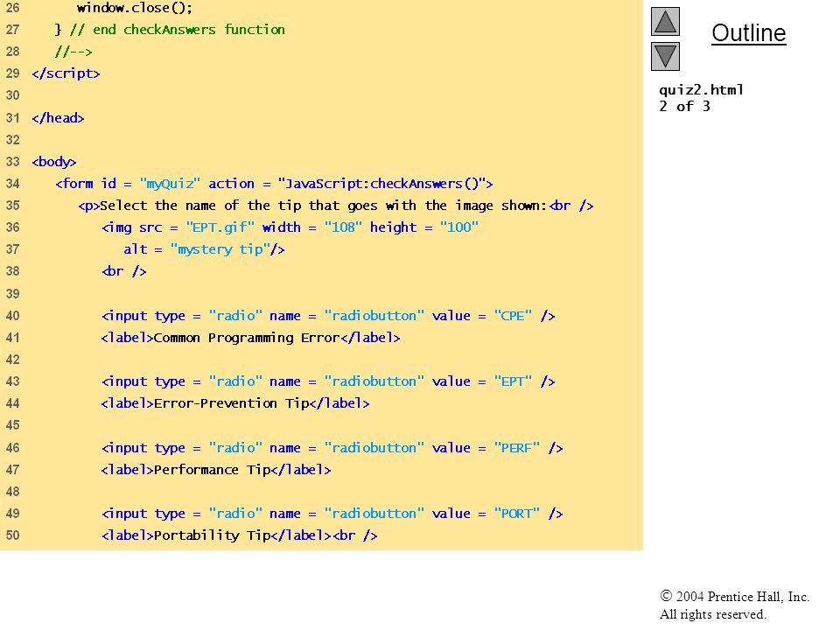The height and width of the screenshot is (630, 840).
Task: Click the "PORT" radio value
Action: [x=516, y=514]
